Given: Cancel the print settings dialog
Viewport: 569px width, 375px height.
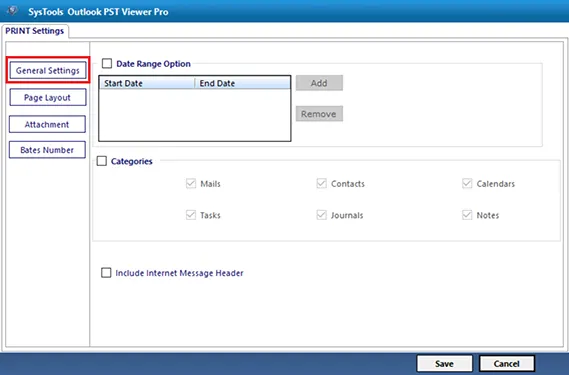Looking at the screenshot, I should pos(507,363).
